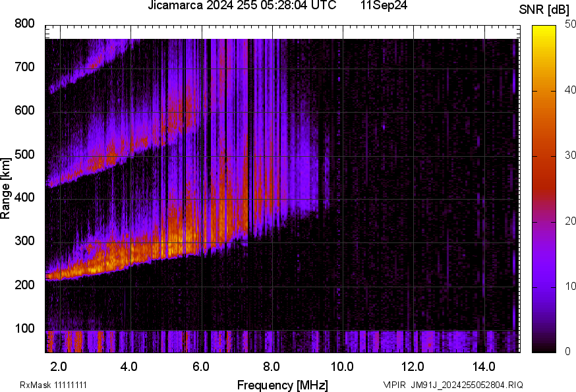The image size is (576, 392).
Task: Click the "11Sep24" date label
Action: coord(384,6)
